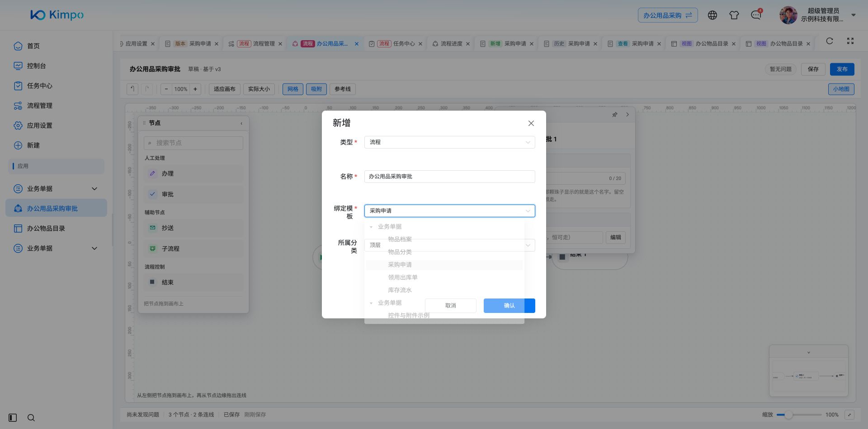This screenshot has width=868, height=429.
Task: Click the globe language icon
Action: coord(712,15)
